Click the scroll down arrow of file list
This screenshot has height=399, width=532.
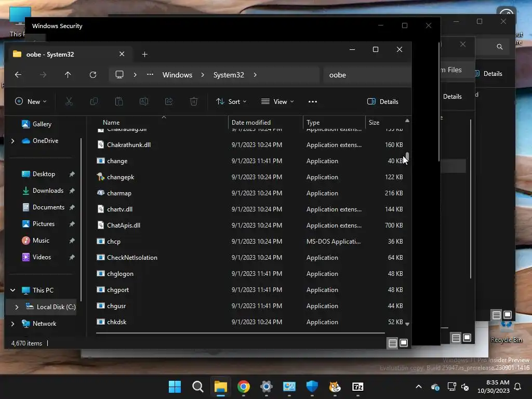pos(407,324)
